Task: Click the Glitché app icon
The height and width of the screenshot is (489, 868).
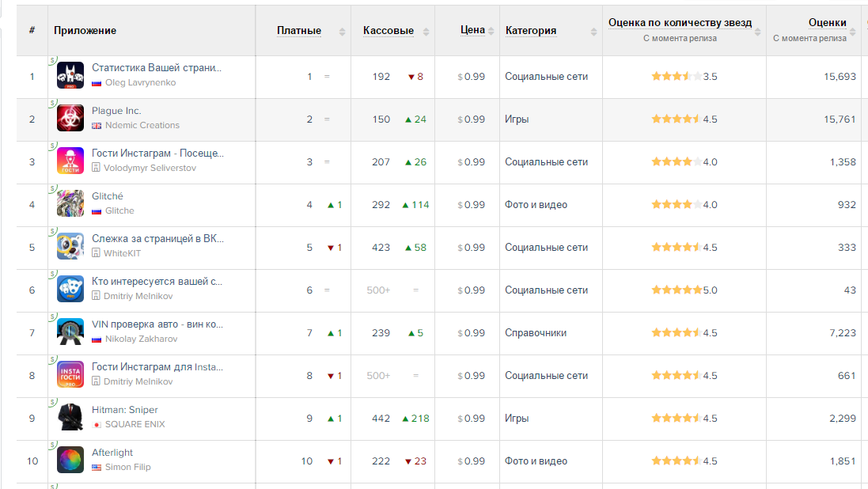Action: point(70,203)
